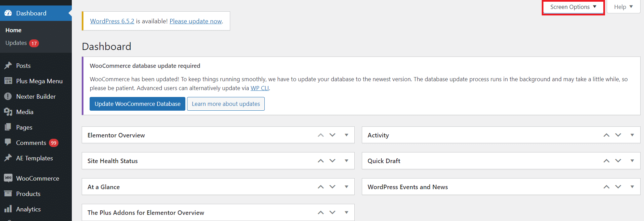644x221 pixels.
Task: Click the Pages icon in sidebar
Action: click(8, 127)
